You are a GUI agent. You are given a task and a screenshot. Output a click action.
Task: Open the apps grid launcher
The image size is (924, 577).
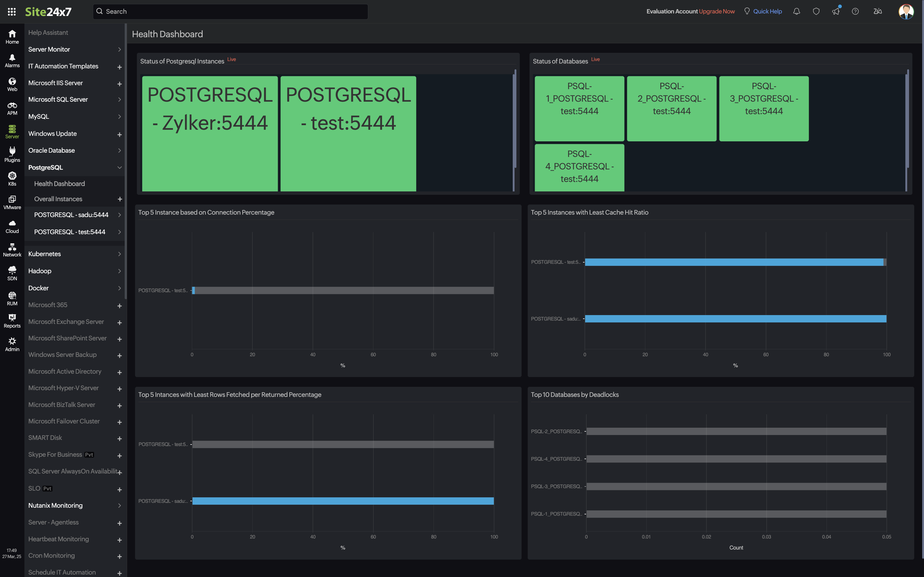click(11, 12)
